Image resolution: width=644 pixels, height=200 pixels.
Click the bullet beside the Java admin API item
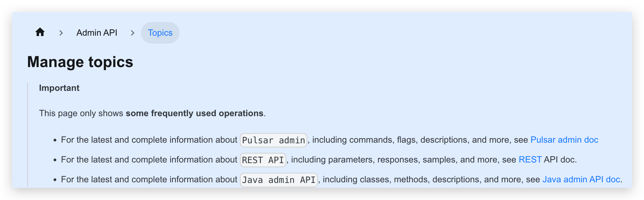pos(55,180)
